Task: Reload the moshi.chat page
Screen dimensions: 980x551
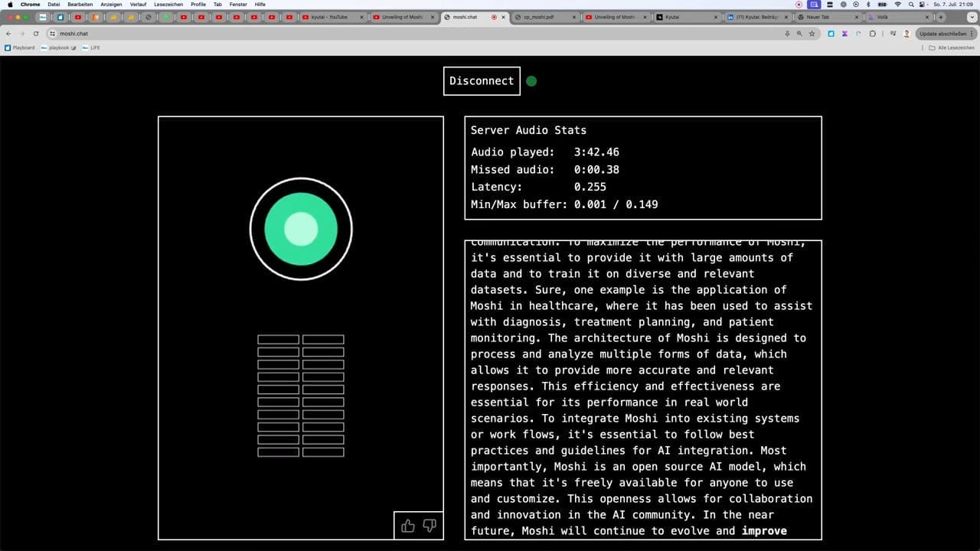Action: pos(35,34)
